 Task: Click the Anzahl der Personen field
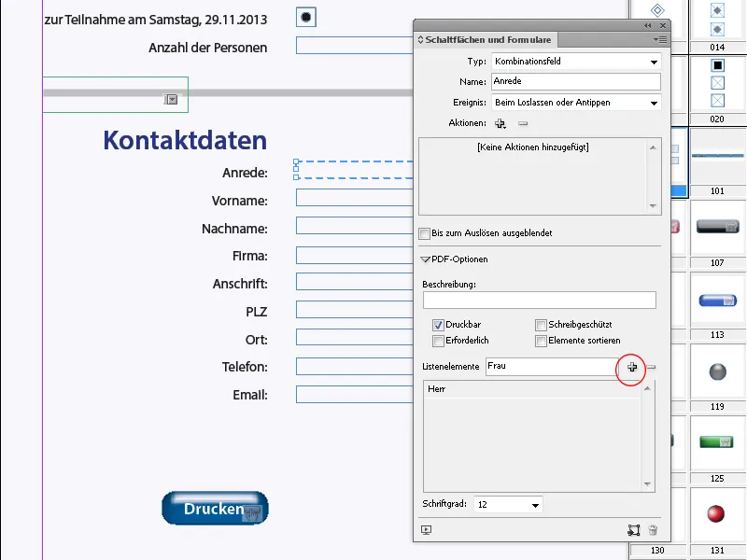[355, 45]
